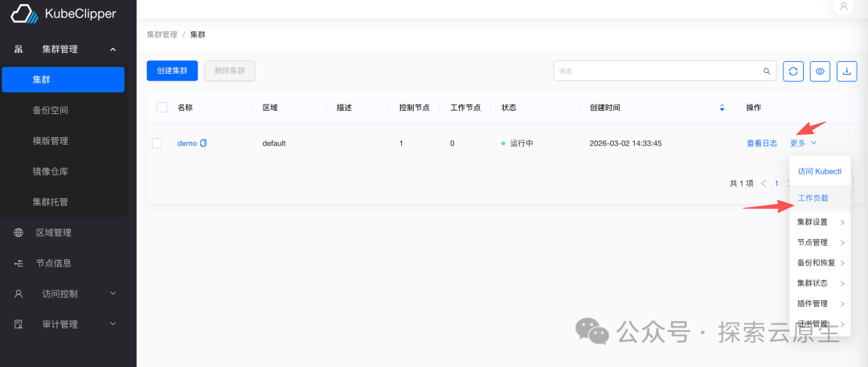Check the select-all header checkbox

point(162,108)
